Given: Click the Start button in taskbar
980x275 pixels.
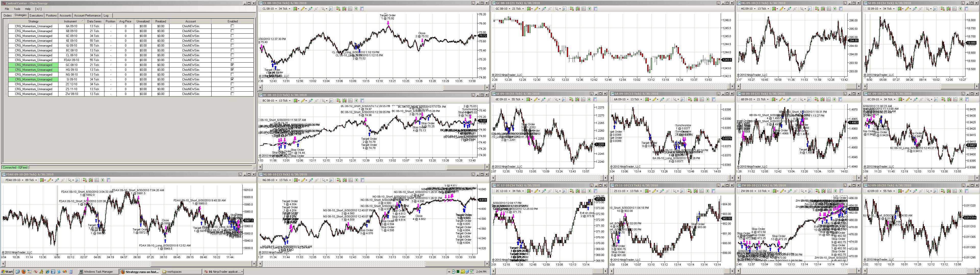Looking at the screenshot, I should pyautogui.click(x=7, y=272).
